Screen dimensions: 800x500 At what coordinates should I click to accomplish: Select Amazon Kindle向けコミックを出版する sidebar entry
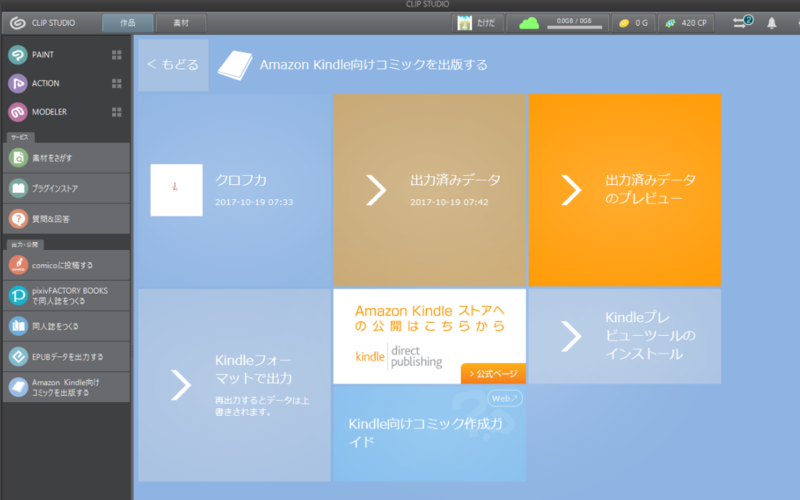[66, 387]
